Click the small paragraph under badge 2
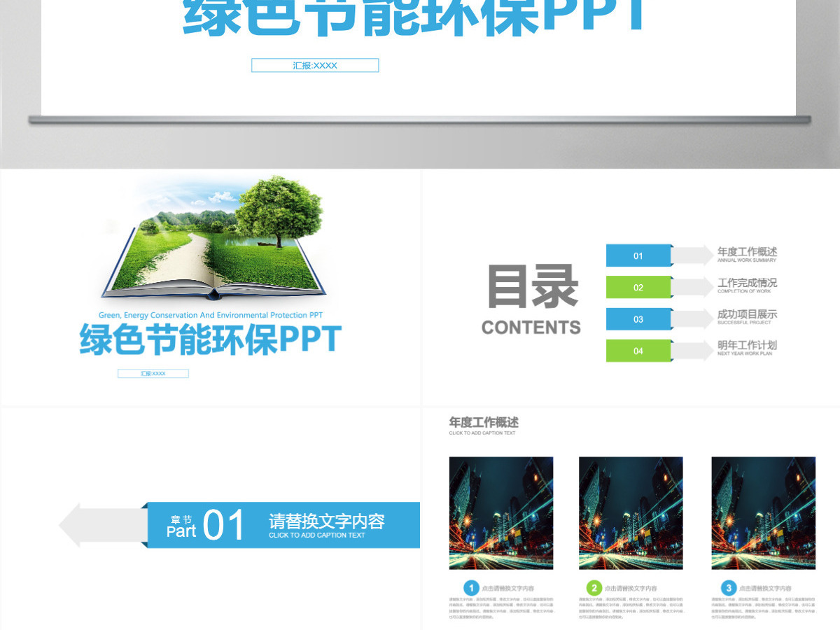The image size is (840, 630). click(631, 608)
